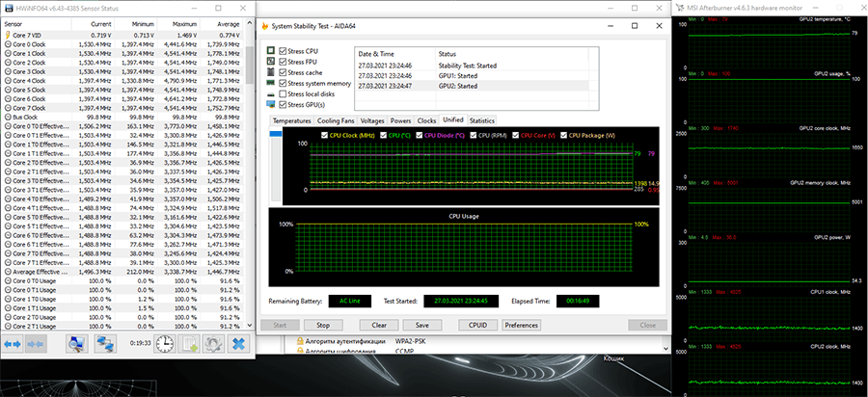The width and height of the screenshot is (868, 397).
Task: Click the blue graph slider left of chart
Action: [275, 134]
